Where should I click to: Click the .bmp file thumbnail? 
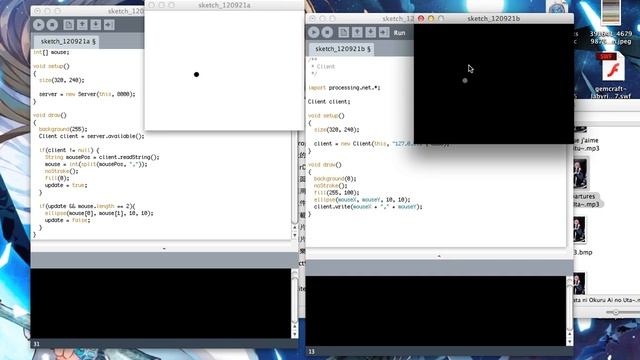[x=579, y=229]
